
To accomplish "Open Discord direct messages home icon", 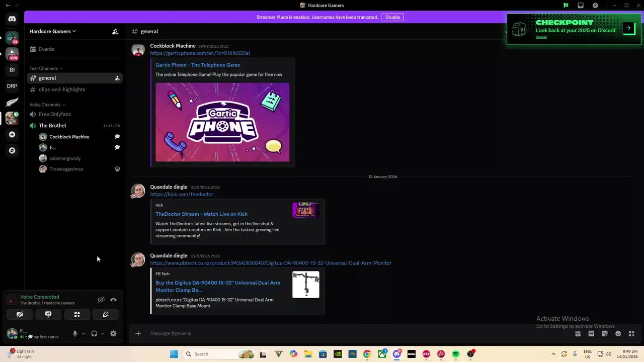I will click(x=12, y=19).
